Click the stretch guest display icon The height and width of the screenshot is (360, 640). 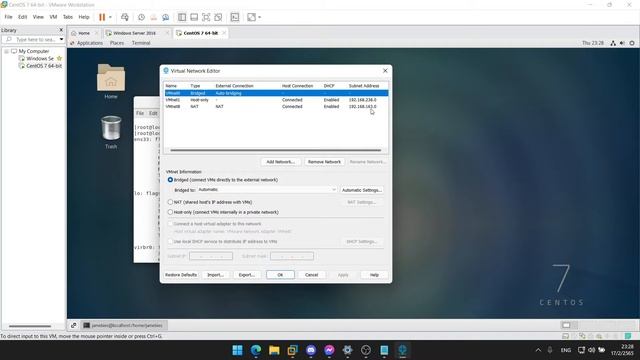tap(251, 17)
